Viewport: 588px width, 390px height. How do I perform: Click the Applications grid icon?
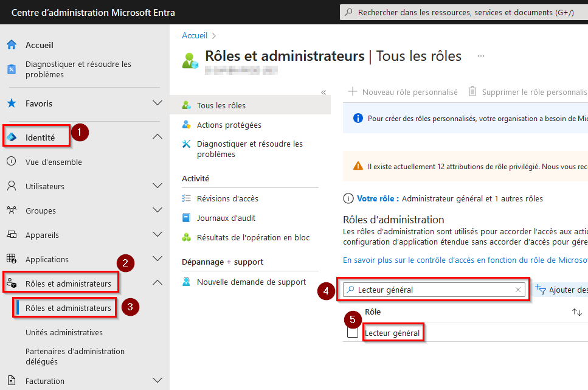[12, 259]
